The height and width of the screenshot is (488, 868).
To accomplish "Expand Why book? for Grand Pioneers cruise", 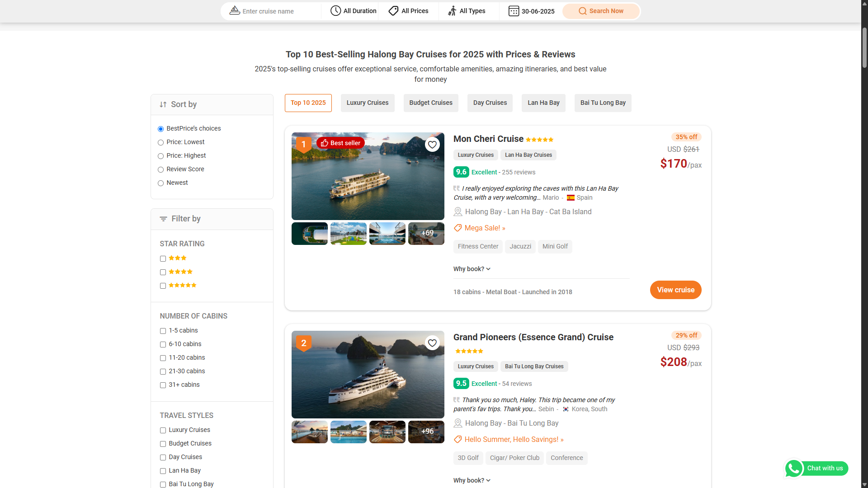I will pyautogui.click(x=472, y=480).
